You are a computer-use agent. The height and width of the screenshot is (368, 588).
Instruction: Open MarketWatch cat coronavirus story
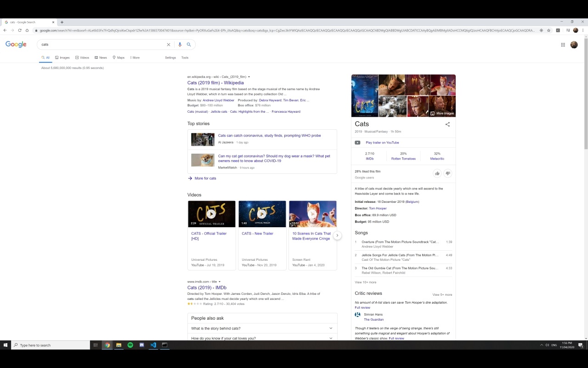(x=274, y=158)
